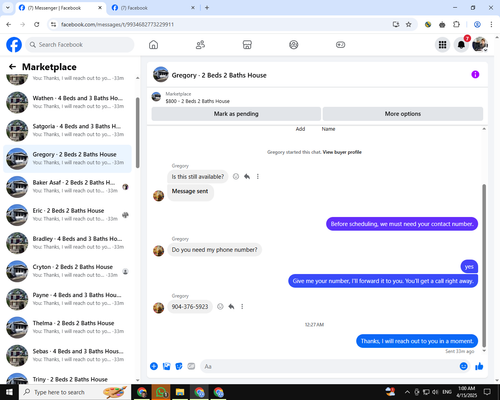Click the Windows taskbar search box
This screenshot has width=500, height=400.
click(x=75, y=392)
